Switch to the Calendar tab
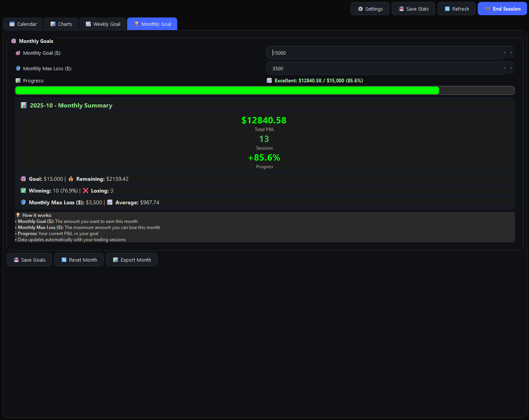529x420 pixels. [23, 24]
